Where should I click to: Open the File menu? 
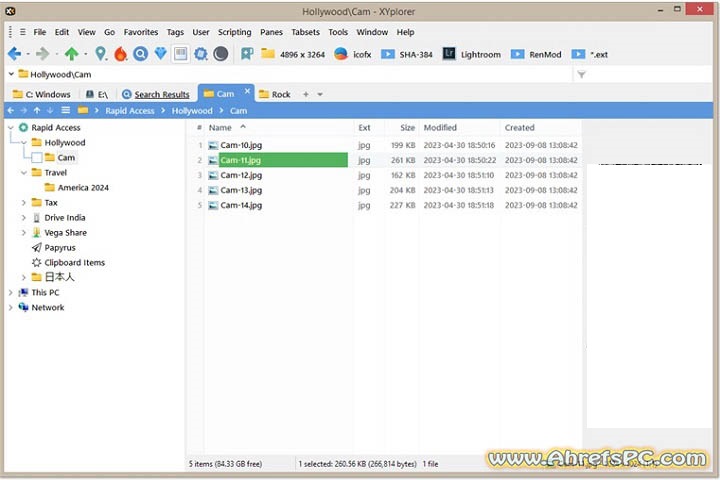pyautogui.click(x=39, y=32)
